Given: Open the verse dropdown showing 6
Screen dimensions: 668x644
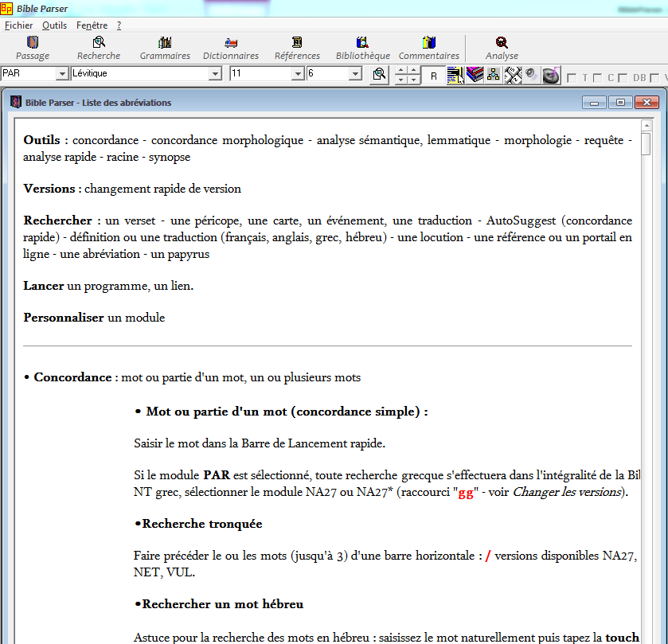Looking at the screenshot, I should pyautogui.click(x=355, y=74).
